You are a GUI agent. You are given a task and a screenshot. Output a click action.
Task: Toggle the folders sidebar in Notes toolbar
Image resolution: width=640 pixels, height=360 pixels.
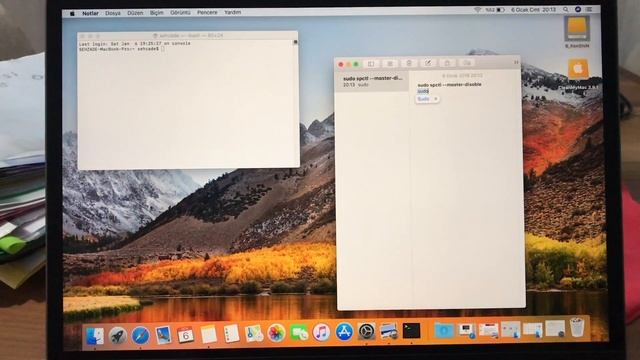pos(371,64)
